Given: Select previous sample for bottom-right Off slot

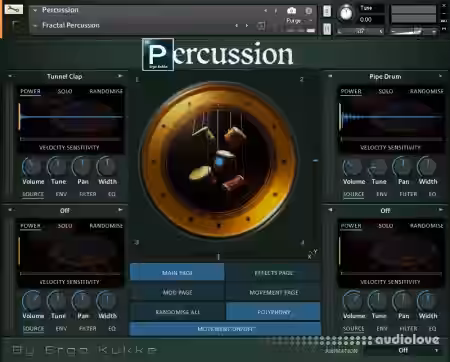Looking at the screenshot, I should [330, 210].
